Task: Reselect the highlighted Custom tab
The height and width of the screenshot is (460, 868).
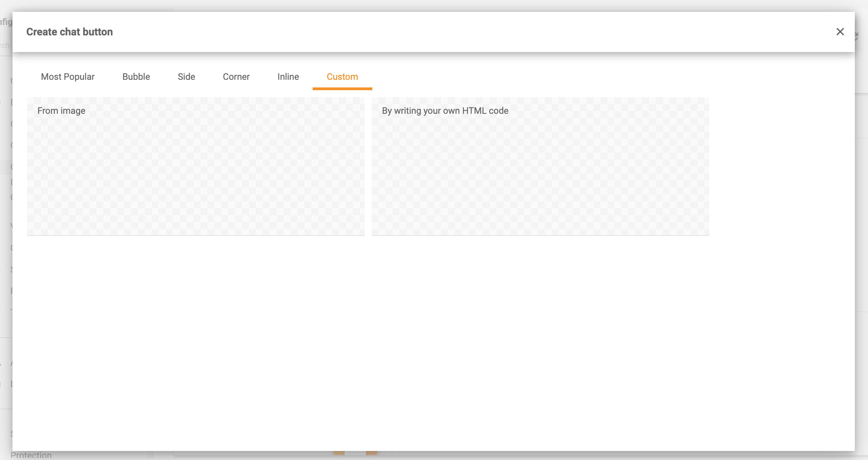Action: point(342,77)
